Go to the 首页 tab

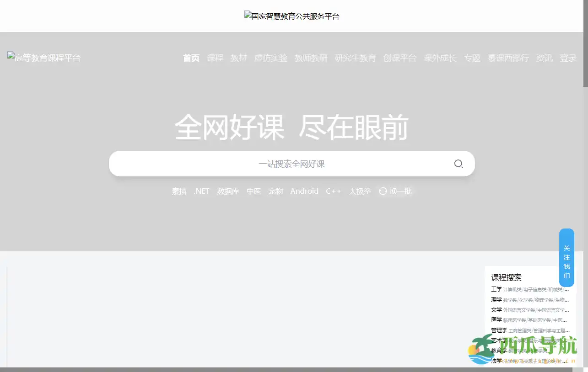(191, 58)
